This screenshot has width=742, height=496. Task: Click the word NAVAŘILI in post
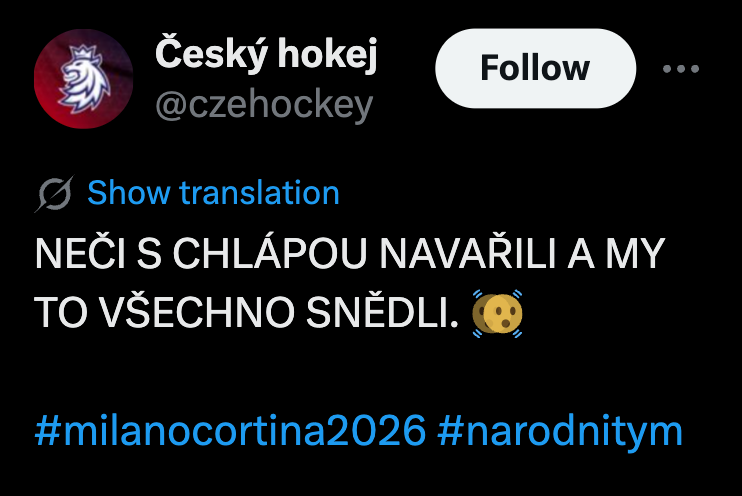coord(468,253)
